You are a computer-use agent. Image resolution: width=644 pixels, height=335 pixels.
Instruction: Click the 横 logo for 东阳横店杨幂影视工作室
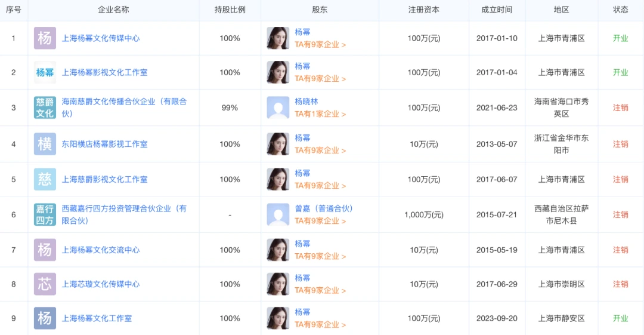[x=45, y=144]
